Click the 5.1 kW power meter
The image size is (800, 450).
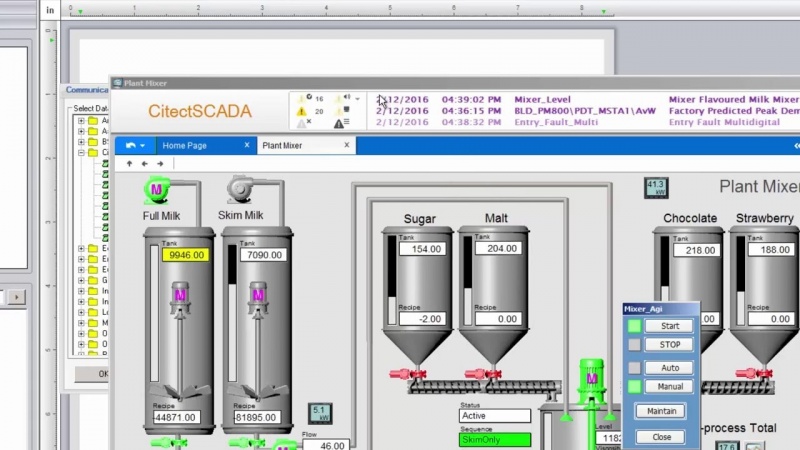pyautogui.click(x=320, y=413)
